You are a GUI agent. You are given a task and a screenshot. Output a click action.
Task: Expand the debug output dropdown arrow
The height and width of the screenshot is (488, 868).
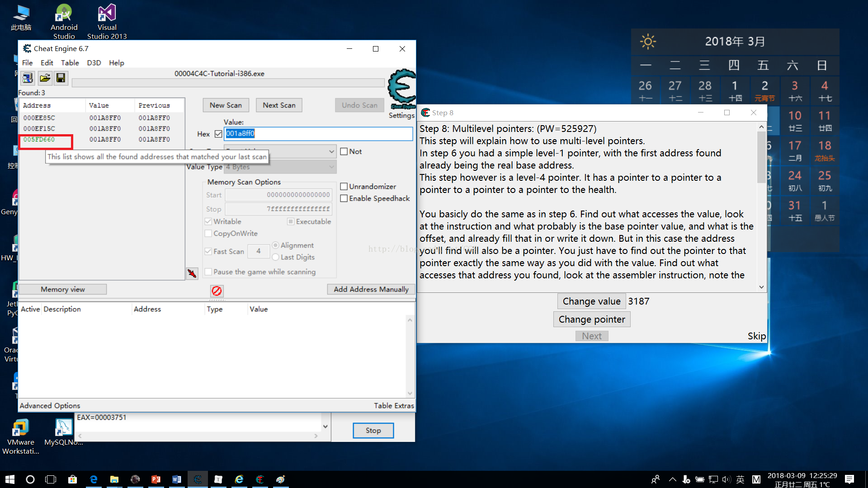coord(325,426)
